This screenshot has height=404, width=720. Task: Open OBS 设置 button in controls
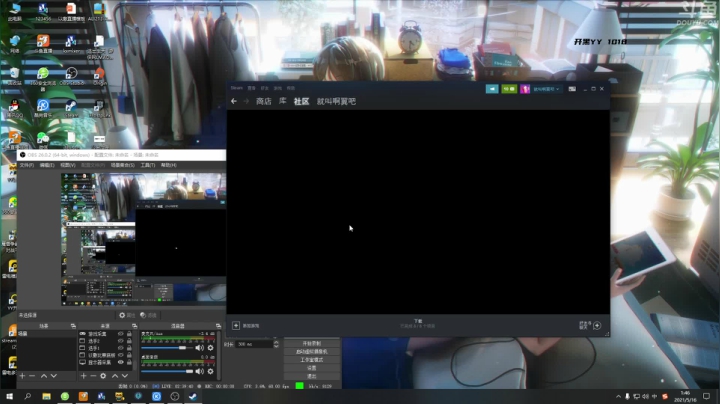tap(312, 368)
